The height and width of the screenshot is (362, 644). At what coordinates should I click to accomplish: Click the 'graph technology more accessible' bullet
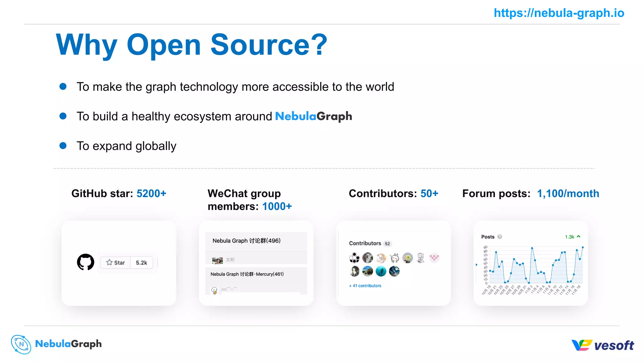235,87
